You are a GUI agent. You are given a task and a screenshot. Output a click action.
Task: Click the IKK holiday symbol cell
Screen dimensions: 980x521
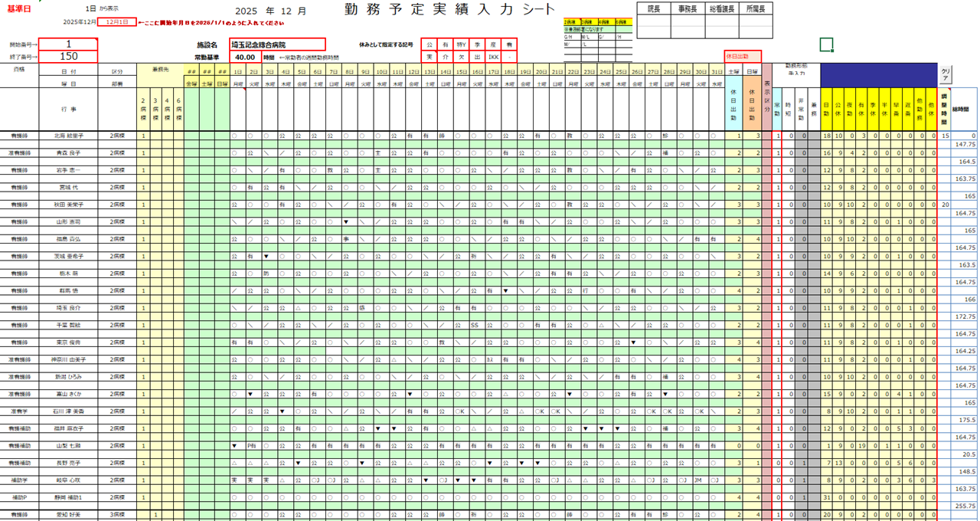click(x=494, y=57)
